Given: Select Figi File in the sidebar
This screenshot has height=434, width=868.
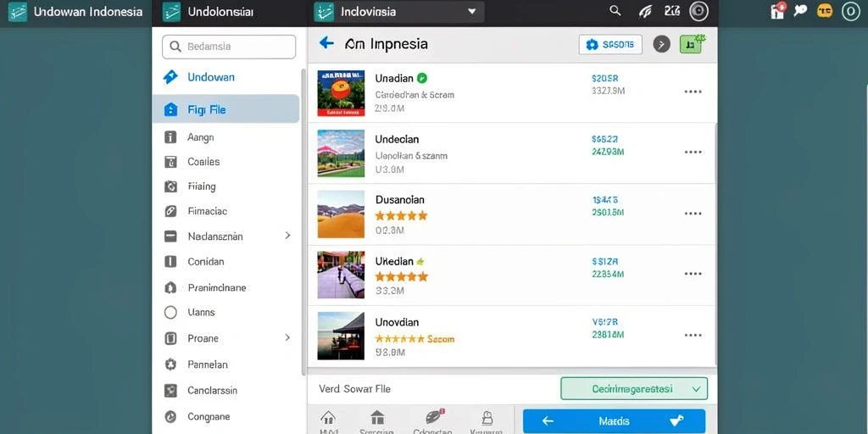Looking at the screenshot, I should click(225, 109).
